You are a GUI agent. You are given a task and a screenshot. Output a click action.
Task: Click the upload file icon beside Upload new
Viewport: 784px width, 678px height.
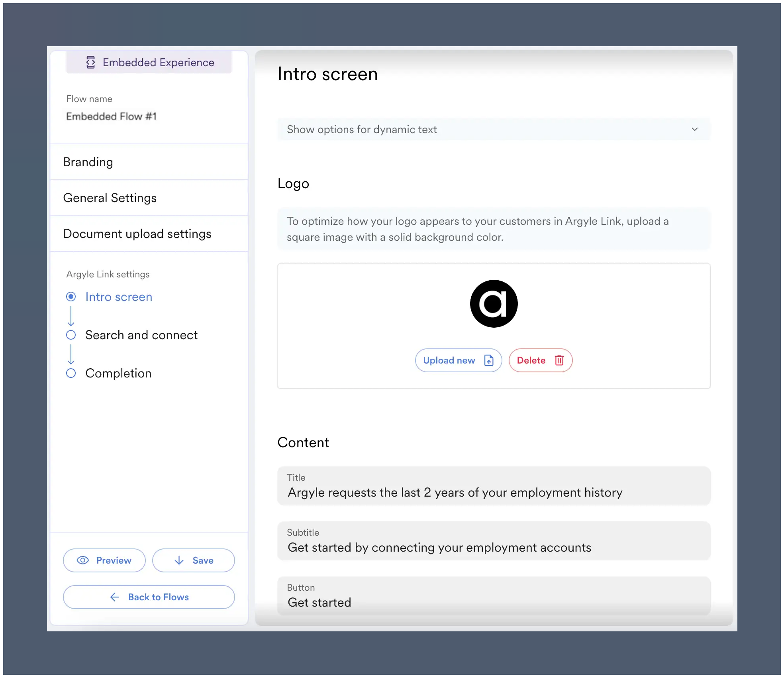coord(489,360)
